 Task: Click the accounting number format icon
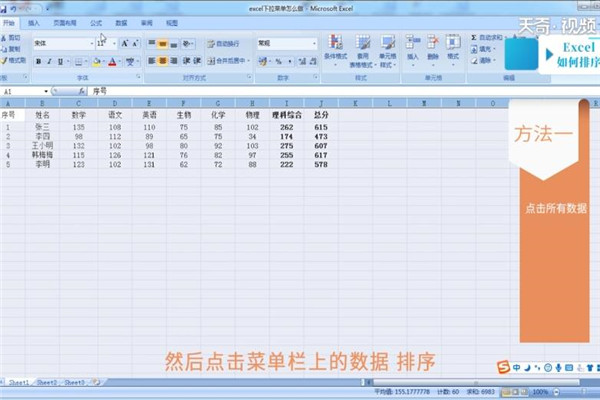(x=262, y=61)
